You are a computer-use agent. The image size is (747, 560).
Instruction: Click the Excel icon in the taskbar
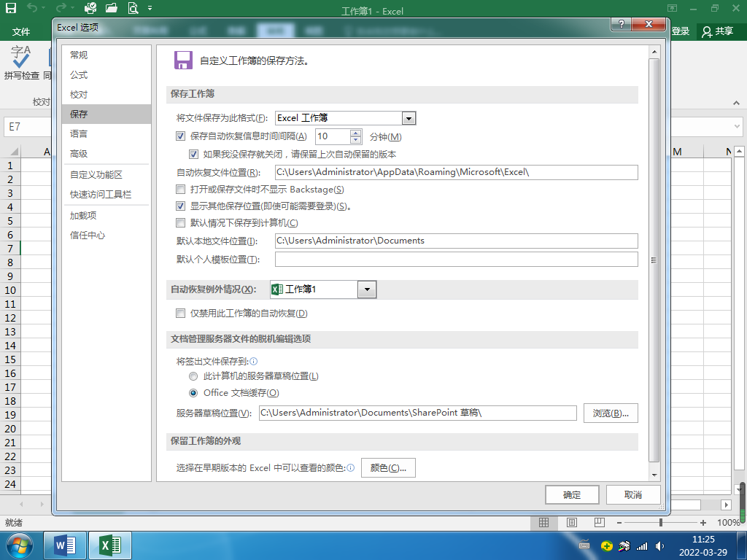pos(110,545)
